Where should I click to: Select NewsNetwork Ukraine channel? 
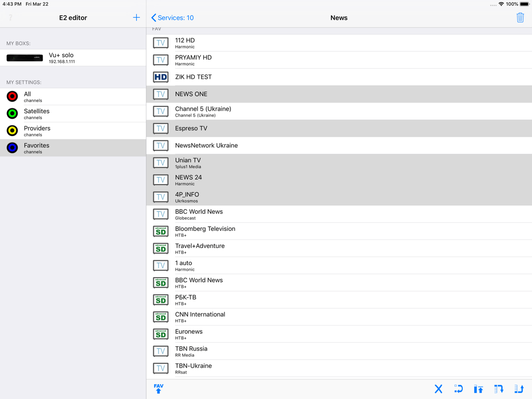point(339,146)
